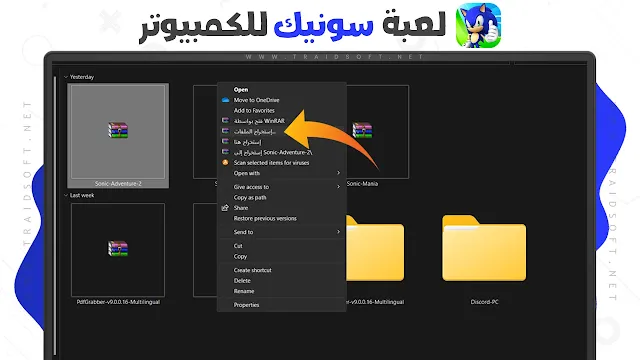
Task: Click WinRAR icon beside extract to Sonic-Adventure-2
Action: 225,152
